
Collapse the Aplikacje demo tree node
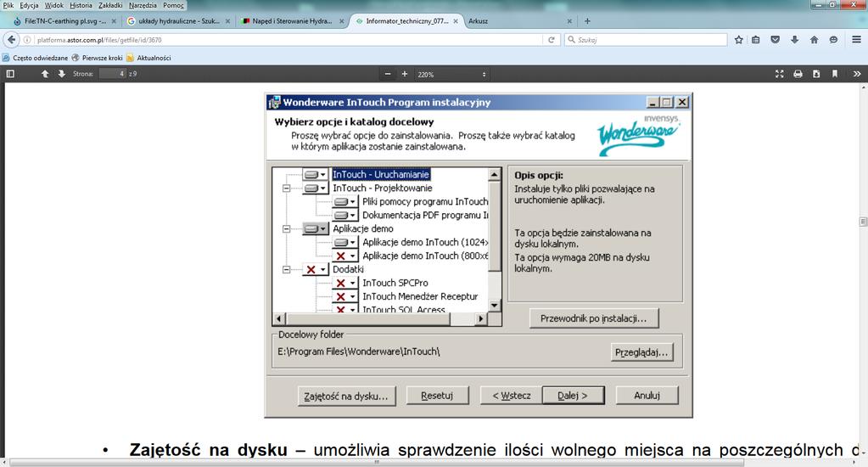pyautogui.click(x=286, y=228)
